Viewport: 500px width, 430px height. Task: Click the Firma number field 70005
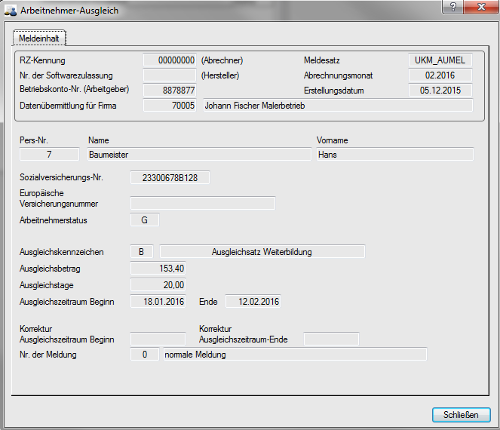(170, 106)
